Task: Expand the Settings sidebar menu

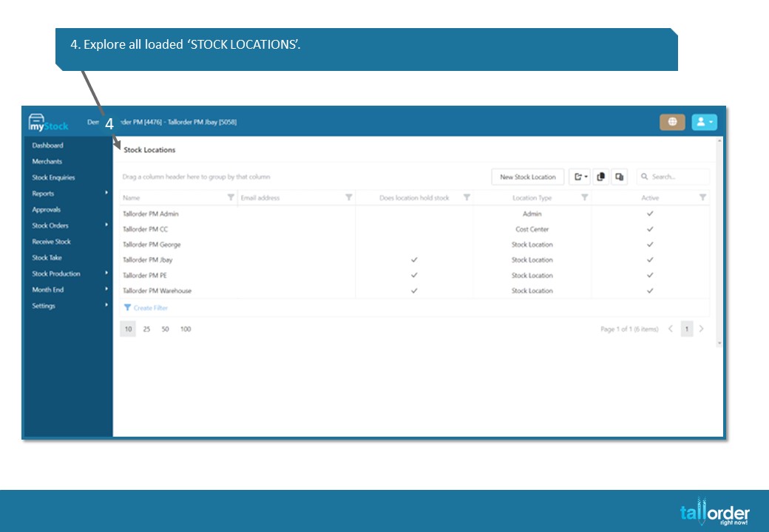Action: (x=68, y=306)
